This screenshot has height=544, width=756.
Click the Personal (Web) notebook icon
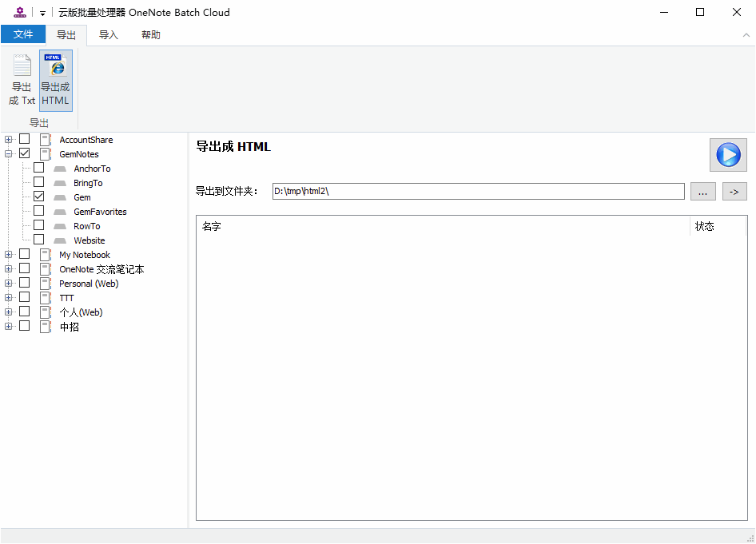(46, 284)
